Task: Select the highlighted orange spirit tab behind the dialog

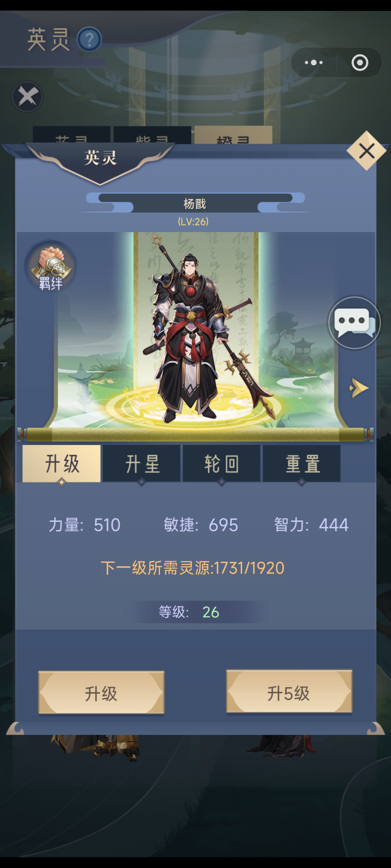Action: (x=233, y=136)
